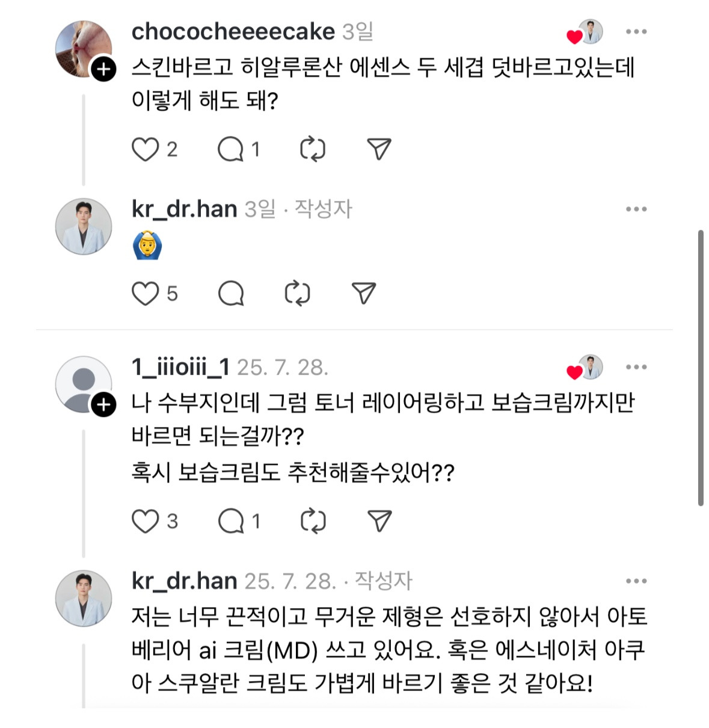709x728 pixels.
Task: Open more options on kr_dr.han's emoji reply
Action: [636, 209]
